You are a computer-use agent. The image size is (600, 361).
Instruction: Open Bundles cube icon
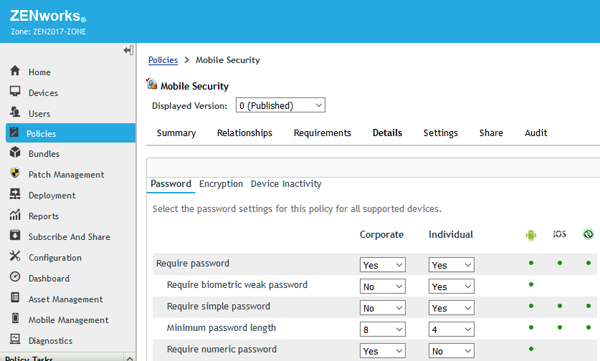click(15, 152)
